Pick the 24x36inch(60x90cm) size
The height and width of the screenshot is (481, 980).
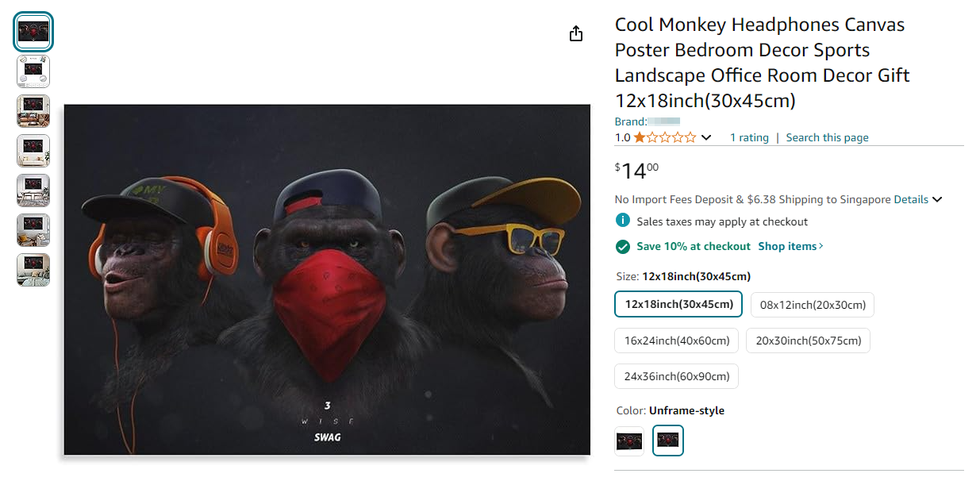pos(676,376)
